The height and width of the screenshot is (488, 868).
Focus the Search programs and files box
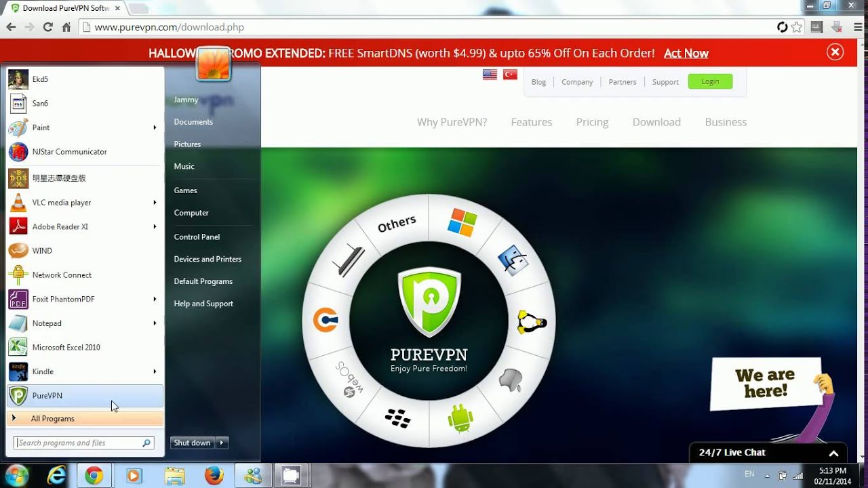pyautogui.click(x=84, y=443)
